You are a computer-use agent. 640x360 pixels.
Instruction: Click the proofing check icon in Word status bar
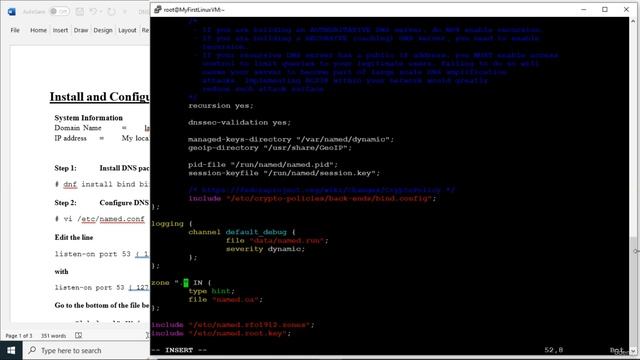pyautogui.click(x=78, y=336)
